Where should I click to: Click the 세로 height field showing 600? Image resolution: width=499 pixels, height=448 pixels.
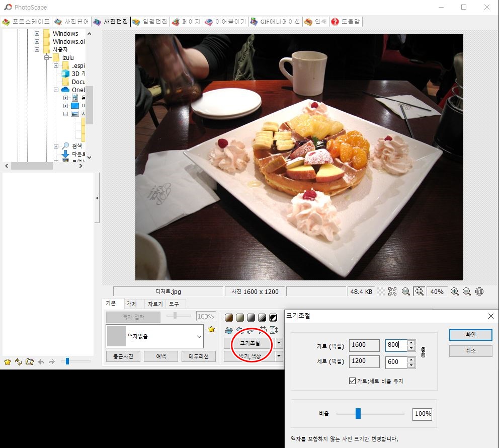click(x=396, y=362)
